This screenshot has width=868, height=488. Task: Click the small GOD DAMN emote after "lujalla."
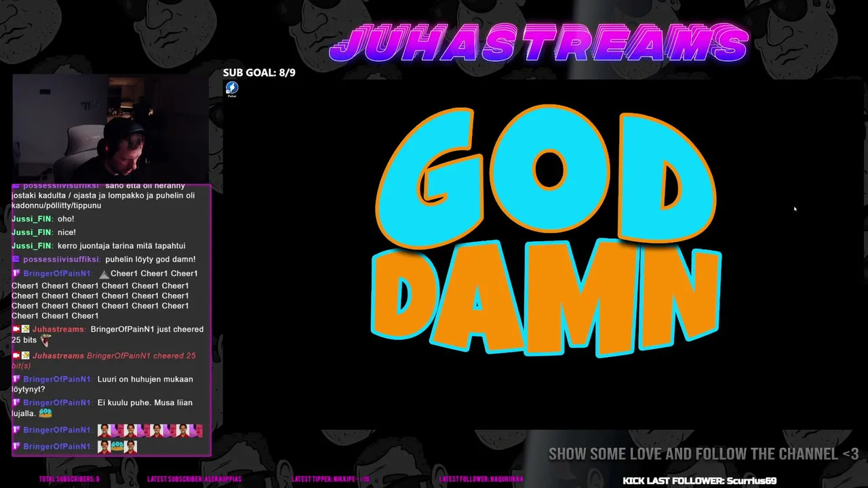point(45,413)
